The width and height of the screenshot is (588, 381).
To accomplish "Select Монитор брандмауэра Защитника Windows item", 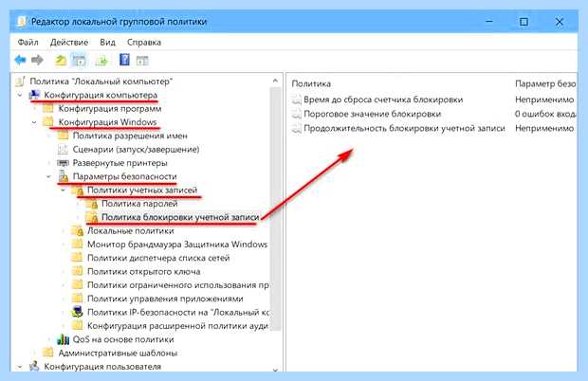I will [177, 245].
